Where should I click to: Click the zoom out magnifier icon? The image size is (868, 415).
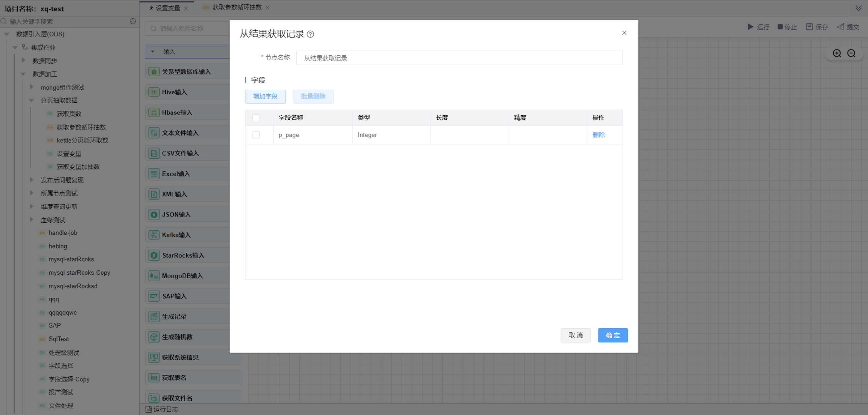[x=851, y=53]
